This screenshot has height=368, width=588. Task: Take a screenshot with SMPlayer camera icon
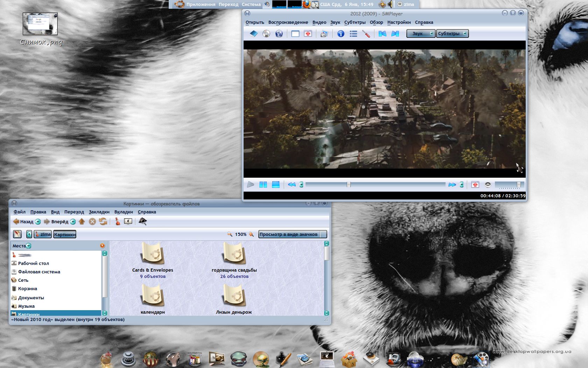pos(324,34)
